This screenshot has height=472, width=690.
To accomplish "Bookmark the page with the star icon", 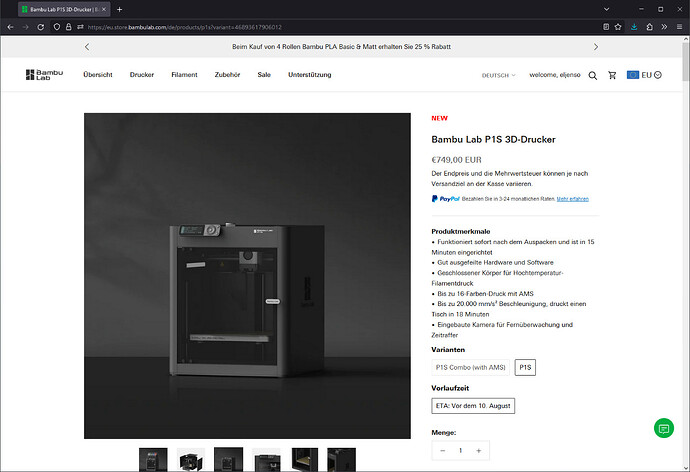I will (618, 27).
